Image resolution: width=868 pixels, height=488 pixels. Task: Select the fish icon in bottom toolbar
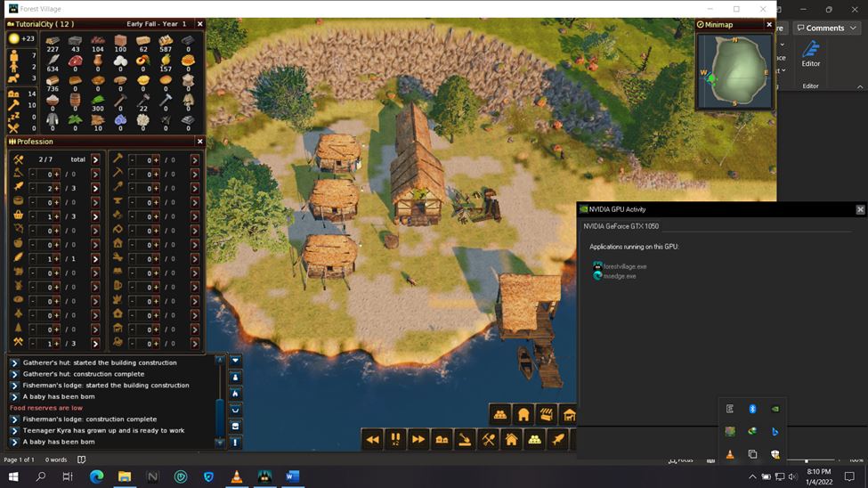point(557,439)
